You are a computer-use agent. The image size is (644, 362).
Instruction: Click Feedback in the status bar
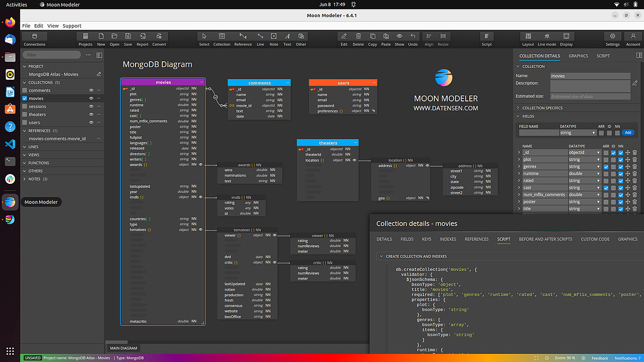click(x=600, y=358)
